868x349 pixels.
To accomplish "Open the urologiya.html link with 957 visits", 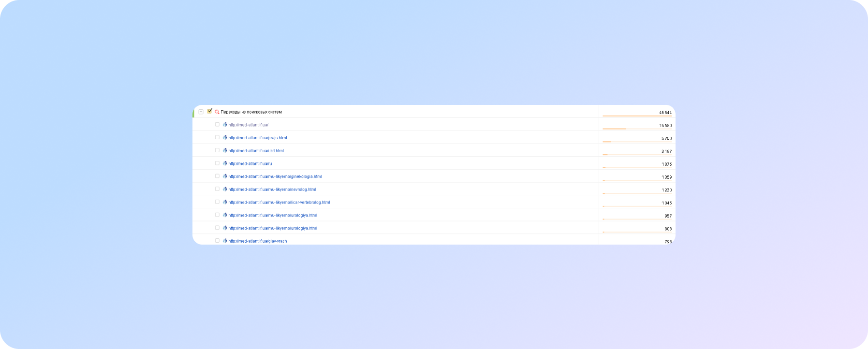I will click(x=273, y=215).
